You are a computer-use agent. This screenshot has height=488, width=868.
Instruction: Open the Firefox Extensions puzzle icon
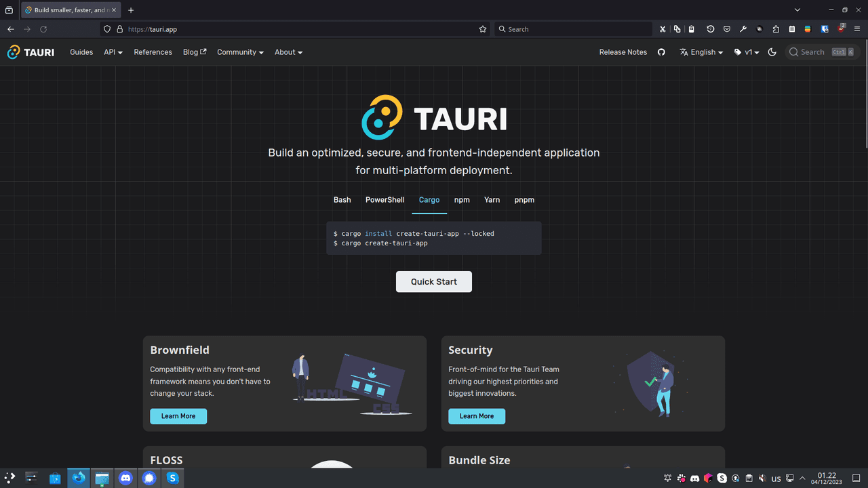[776, 29]
